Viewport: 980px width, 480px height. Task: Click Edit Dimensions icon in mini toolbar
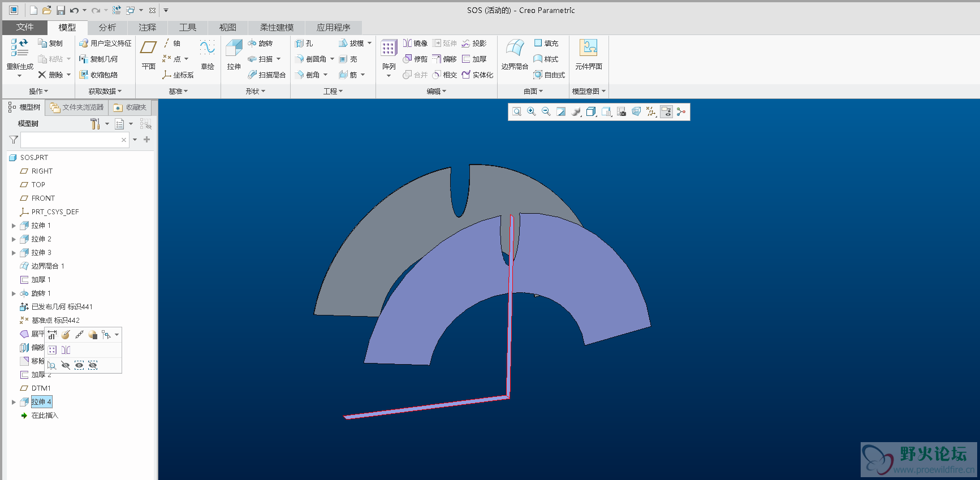tap(52, 335)
